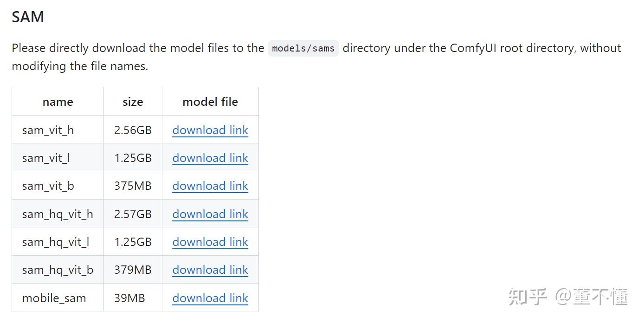Click the 2.56GB size cell
Screen dimensions: 644x323
coord(133,130)
